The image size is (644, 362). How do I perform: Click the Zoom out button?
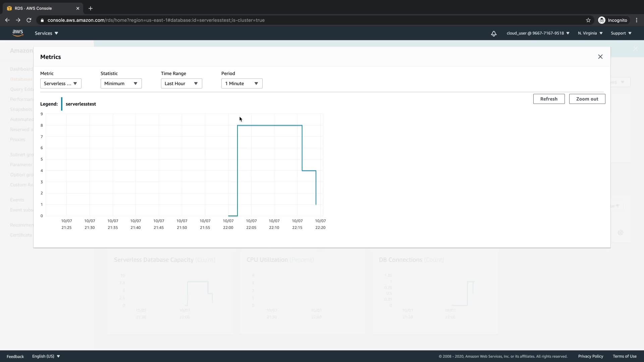click(587, 99)
